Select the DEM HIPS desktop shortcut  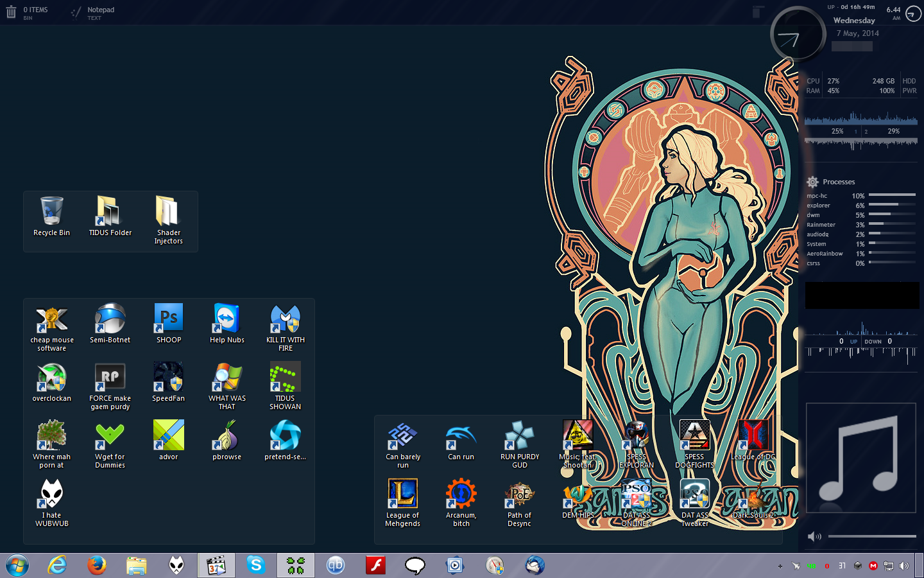(578, 500)
